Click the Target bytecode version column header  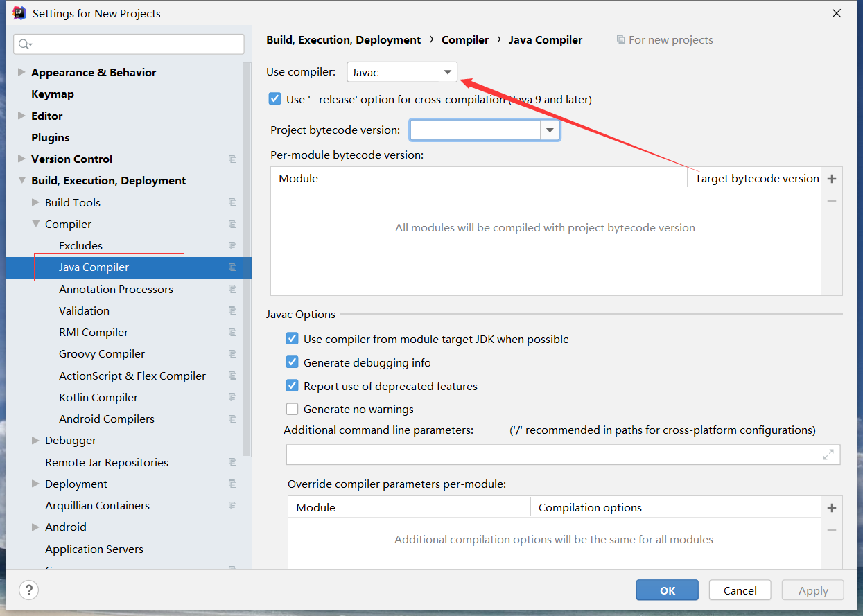(757, 178)
